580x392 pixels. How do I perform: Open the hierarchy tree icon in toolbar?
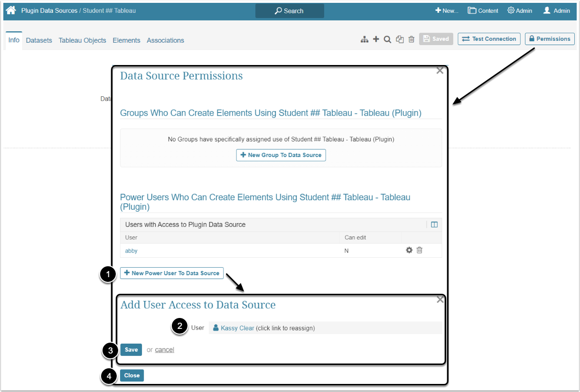pyautogui.click(x=365, y=39)
